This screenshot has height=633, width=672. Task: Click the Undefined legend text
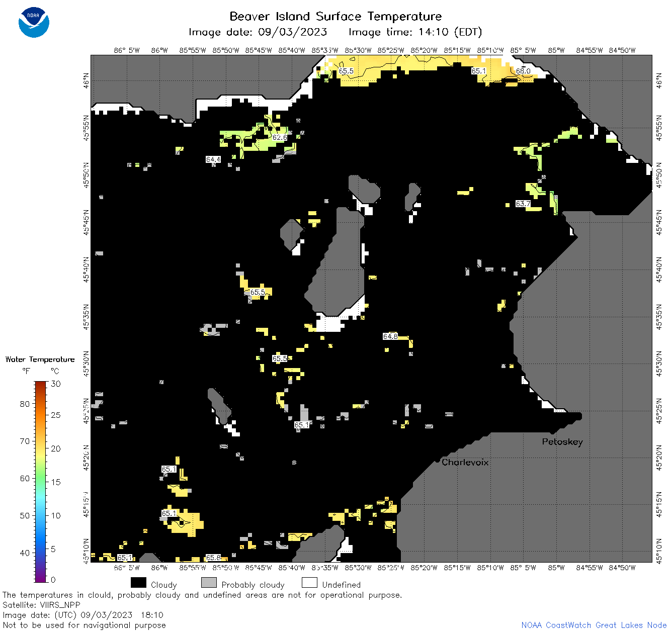(x=342, y=585)
